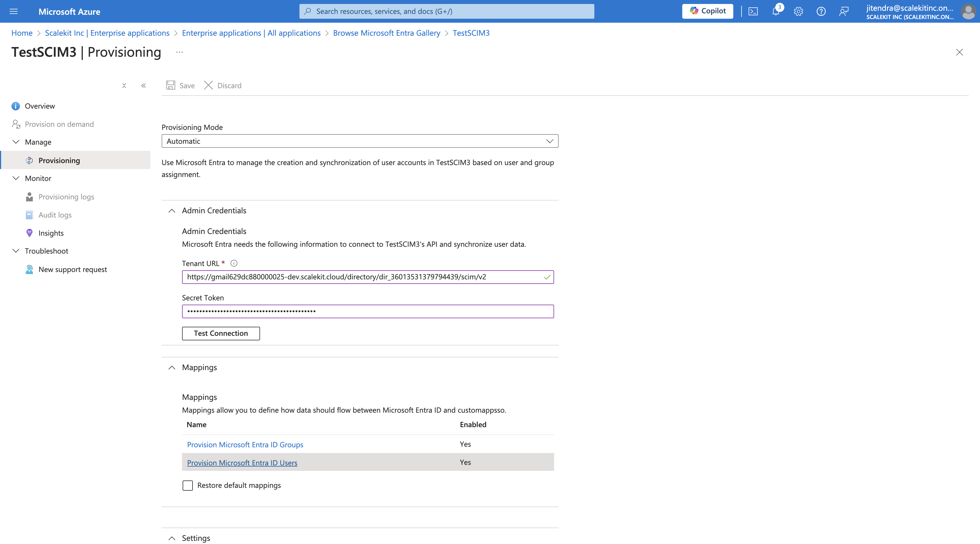
Task: Click the Insights lightbulb icon
Action: (29, 233)
